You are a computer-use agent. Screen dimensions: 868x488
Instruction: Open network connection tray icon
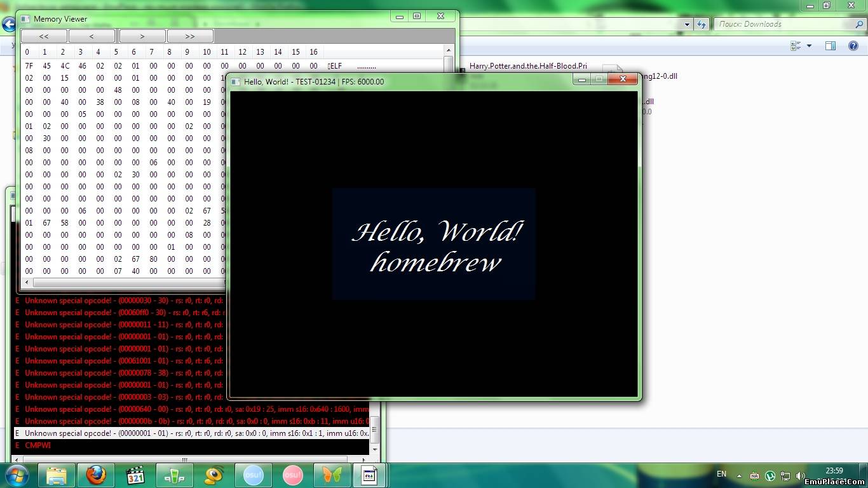tap(785, 475)
